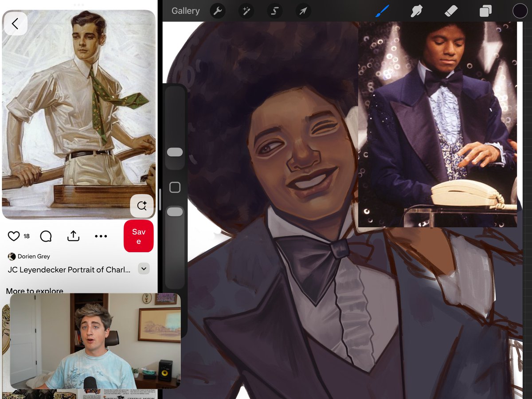The width and height of the screenshot is (532, 399).
Task: Tap the Michael Jackson reference photo
Action: pos(438,124)
